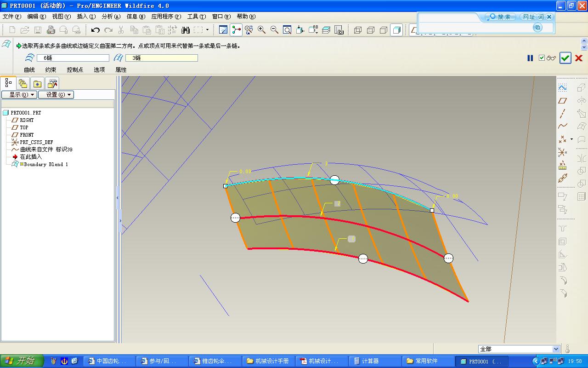The image size is (588, 368).
Task: Toggle the spin center icon
Action: coord(236,30)
